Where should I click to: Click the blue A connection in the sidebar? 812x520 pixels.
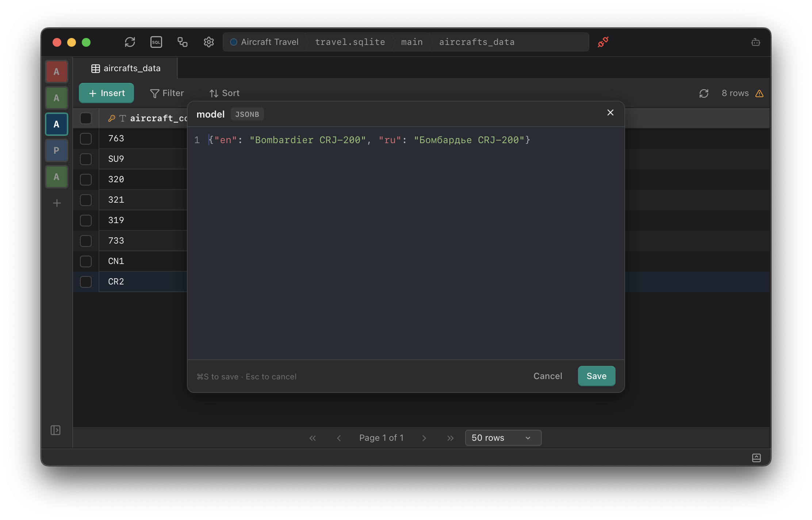click(x=57, y=124)
